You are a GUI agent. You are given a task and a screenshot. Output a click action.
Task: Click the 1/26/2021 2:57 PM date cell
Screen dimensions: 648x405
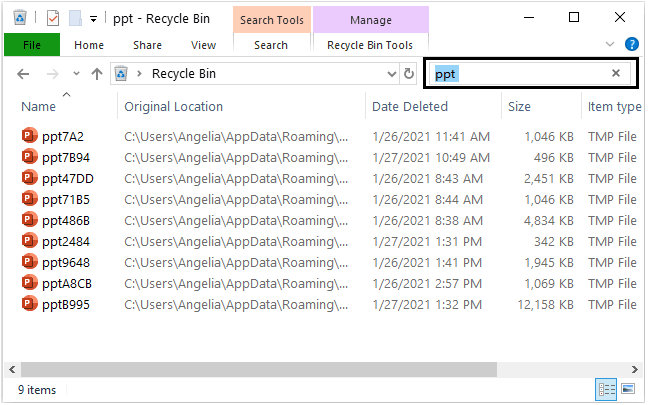point(427,284)
